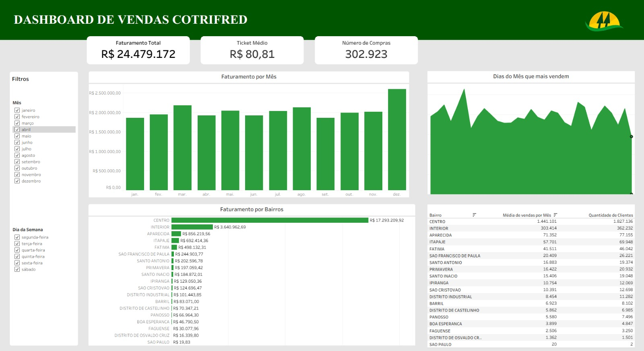
Task: Select the setembro bar in monthly chart
Action: tap(325, 154)
